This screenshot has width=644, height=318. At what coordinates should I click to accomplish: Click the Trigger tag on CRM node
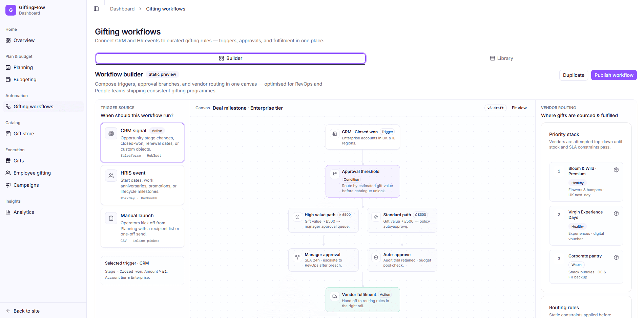387,132
